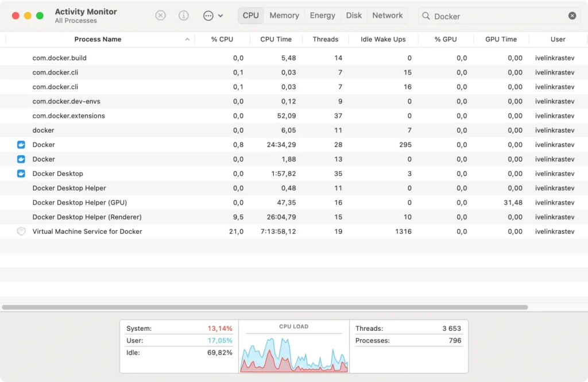Click the Activity Monitor window title
Image resolution: width=588 pixels, height=382 pixels.
[x=86, y=11]
